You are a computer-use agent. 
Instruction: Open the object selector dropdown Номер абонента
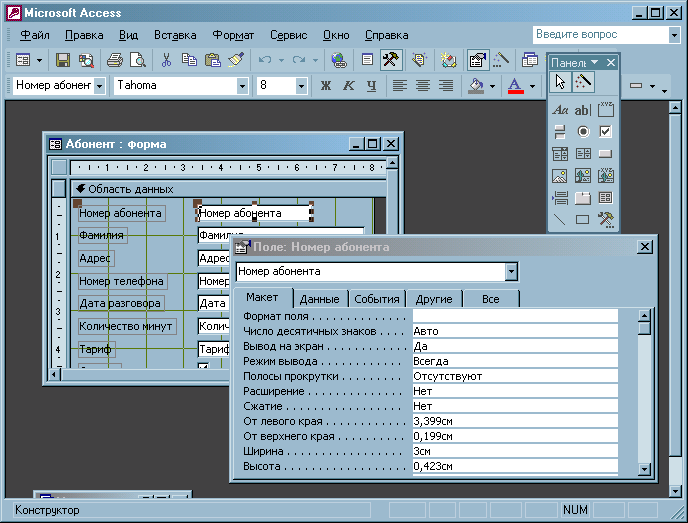coord(100,86)
